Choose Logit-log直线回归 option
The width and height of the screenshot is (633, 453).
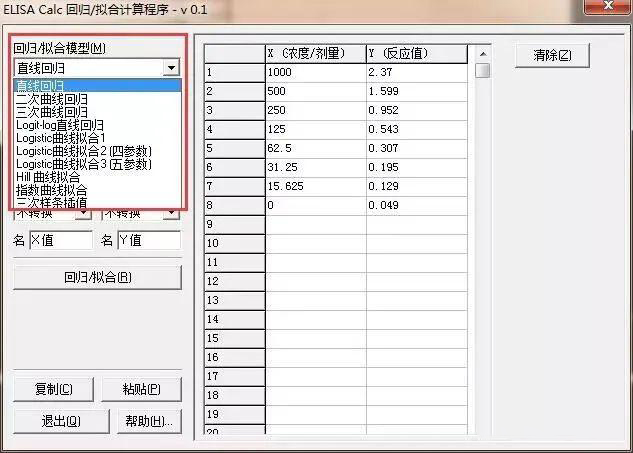click(98, 125)
